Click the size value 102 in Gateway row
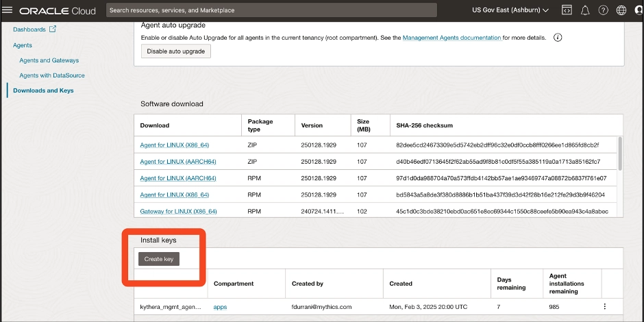 (362, 212)
